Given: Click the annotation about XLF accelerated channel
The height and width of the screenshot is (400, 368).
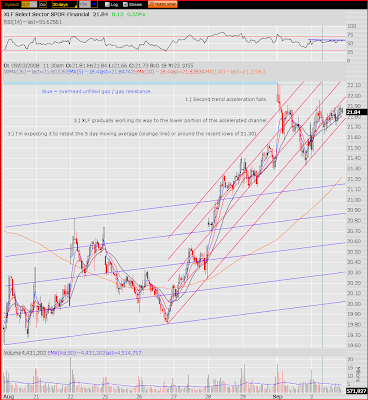Looking at the screenshot, I should [x=171, y=120].
